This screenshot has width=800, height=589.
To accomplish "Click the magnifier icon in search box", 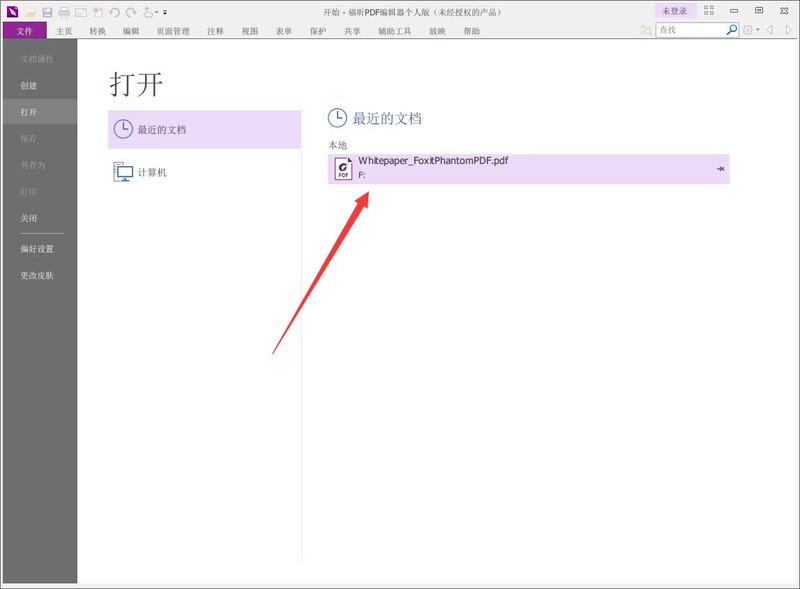I will click(x=732, y=30).
